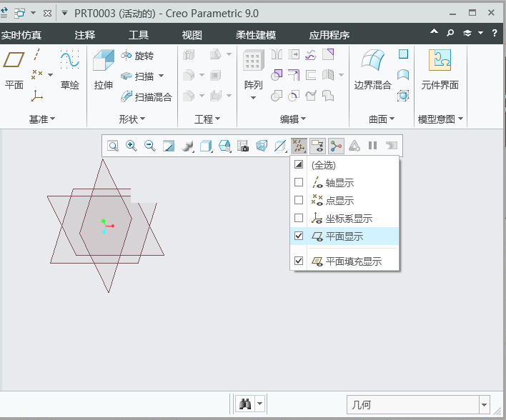
Task: Select the Mirror tool in Editing group
Action: click(277, 54)
